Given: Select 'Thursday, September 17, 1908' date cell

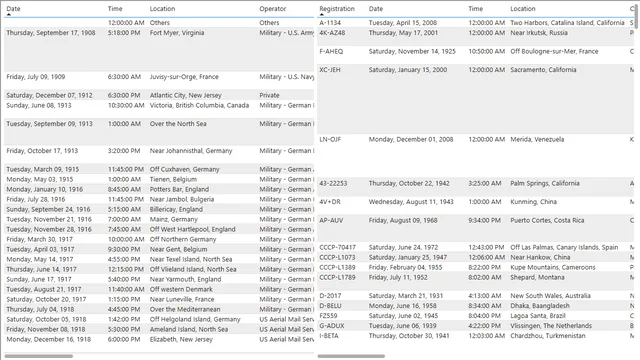Looking at the screenshot, I should (x=51, y=33).
